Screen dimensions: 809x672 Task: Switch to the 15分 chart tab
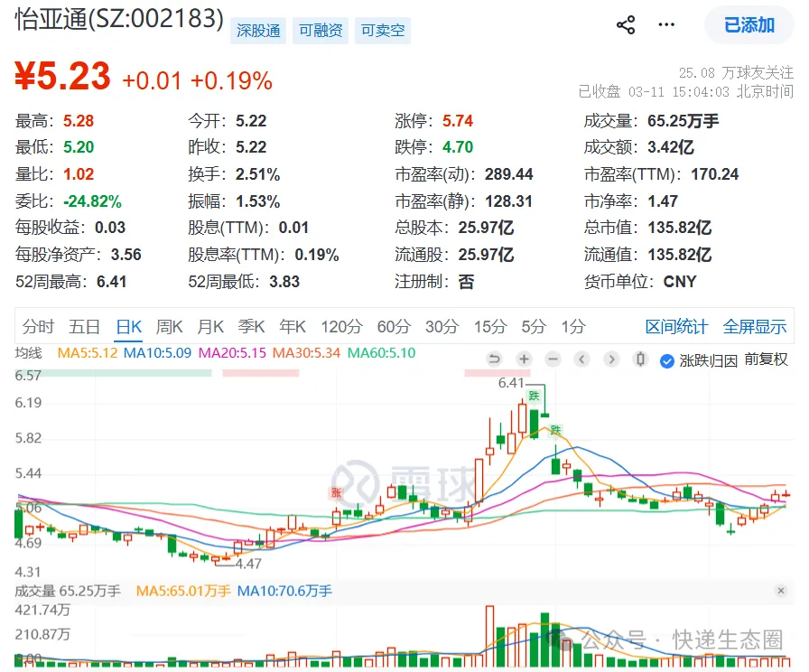click(x=490, y=327)
